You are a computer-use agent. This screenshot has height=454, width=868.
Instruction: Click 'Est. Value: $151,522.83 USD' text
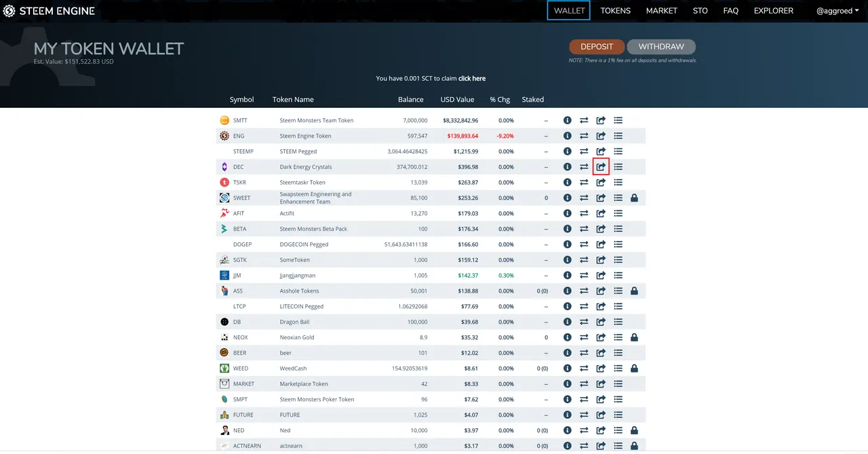pyautogui.click(x=74, y=62)
